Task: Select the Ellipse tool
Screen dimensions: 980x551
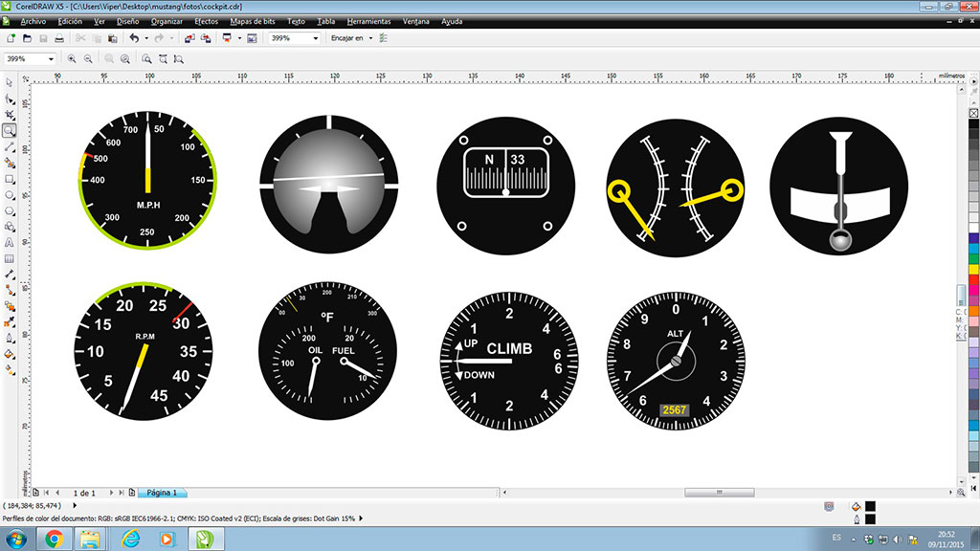Action: pyautogui.click(x=9, y=195)
